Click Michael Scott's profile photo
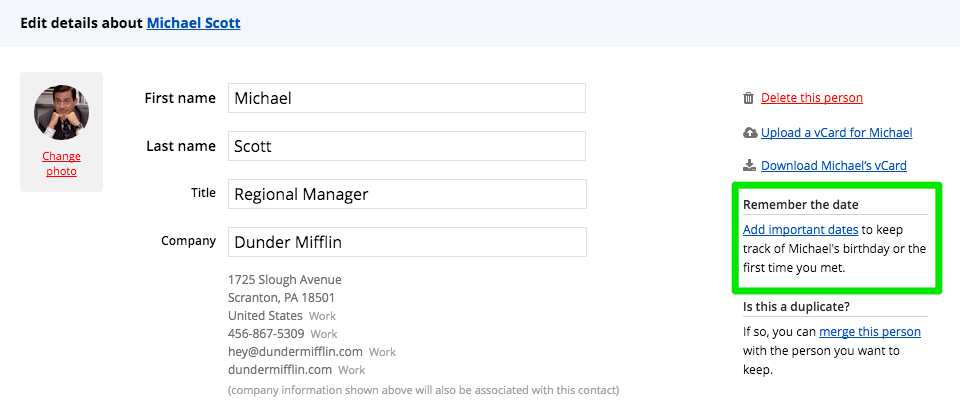The image size is (960, 402). (x=62, y=112)
